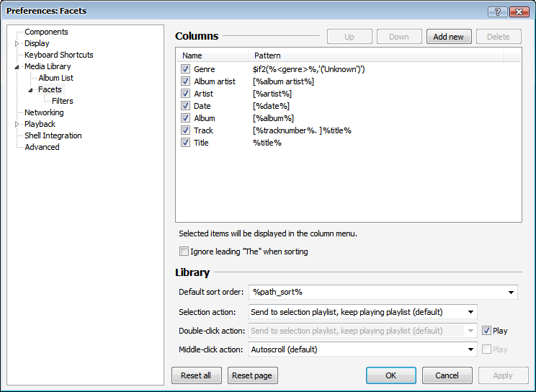536x392 pixels.
Task: Expand the Display tree node
Action: click(17, 43)
